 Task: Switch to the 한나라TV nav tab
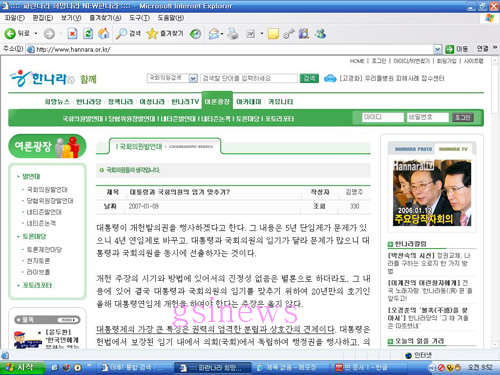coord(185,102)
